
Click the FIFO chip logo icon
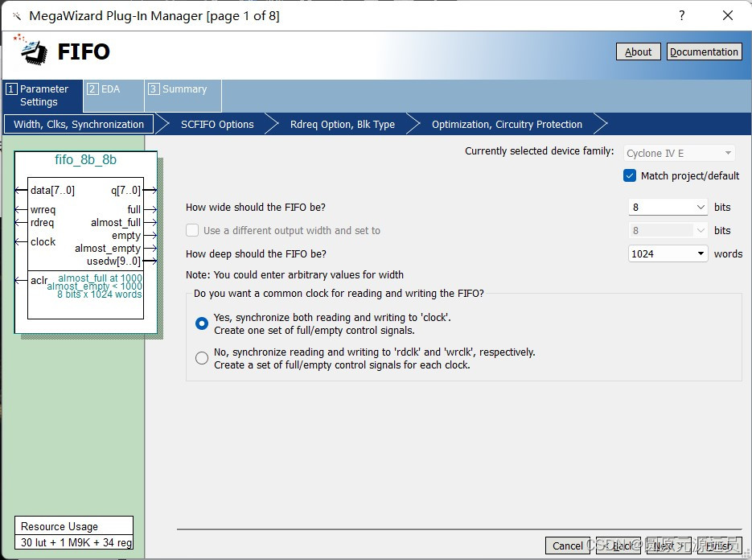[x=31, y=49]
